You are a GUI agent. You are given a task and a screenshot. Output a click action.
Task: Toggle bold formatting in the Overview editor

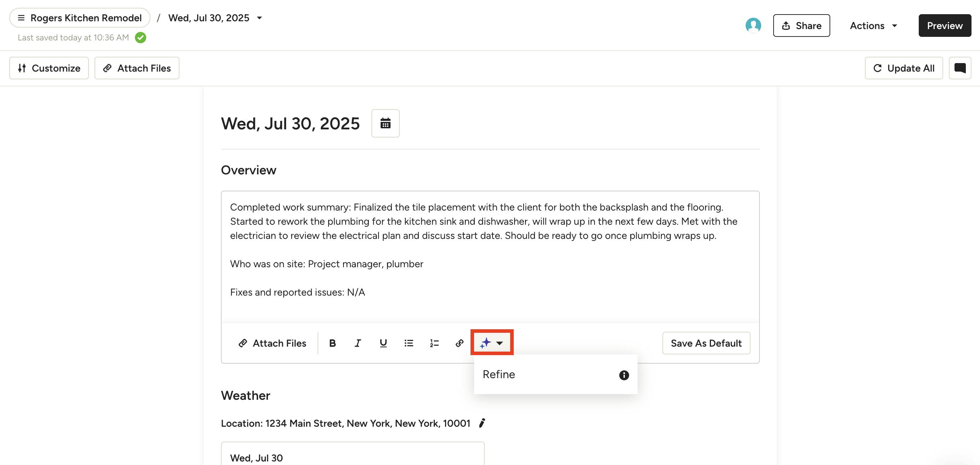pos(332,343)
